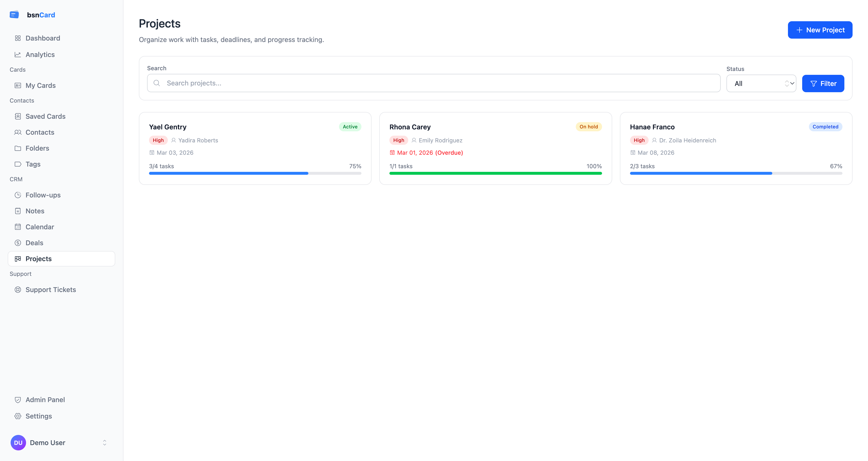Click the Deals dollar icon
This screenshot has width=868, height=461.
tap(18, 243)
